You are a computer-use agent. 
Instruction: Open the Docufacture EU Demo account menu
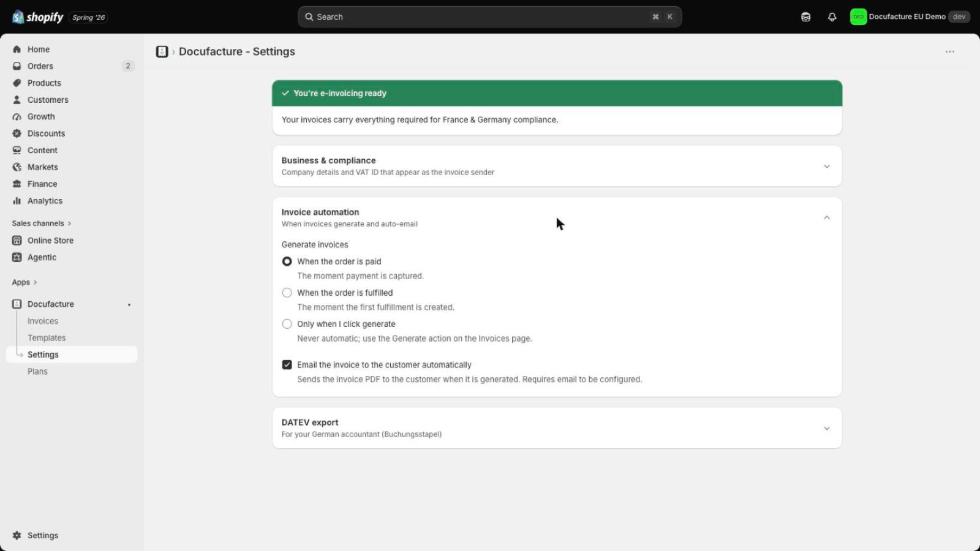[910, 17]
